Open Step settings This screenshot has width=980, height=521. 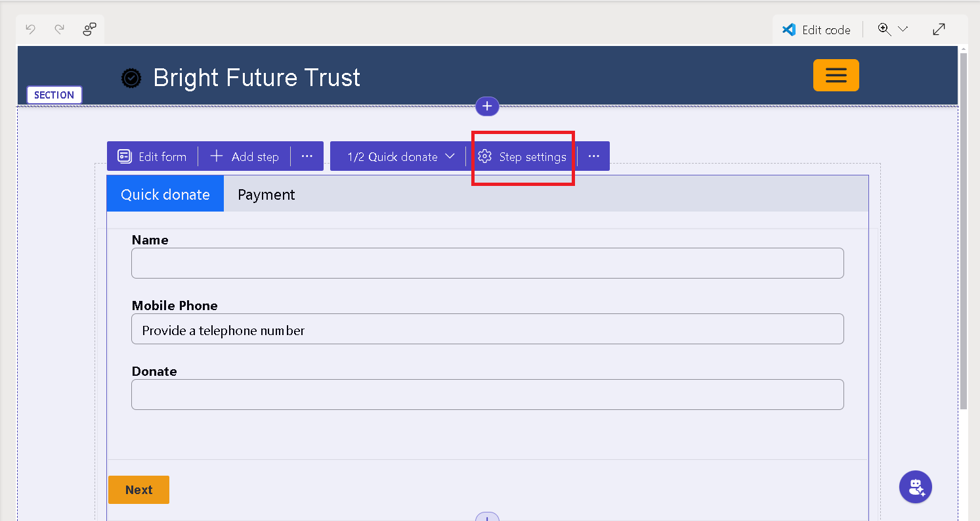(522, 156)
